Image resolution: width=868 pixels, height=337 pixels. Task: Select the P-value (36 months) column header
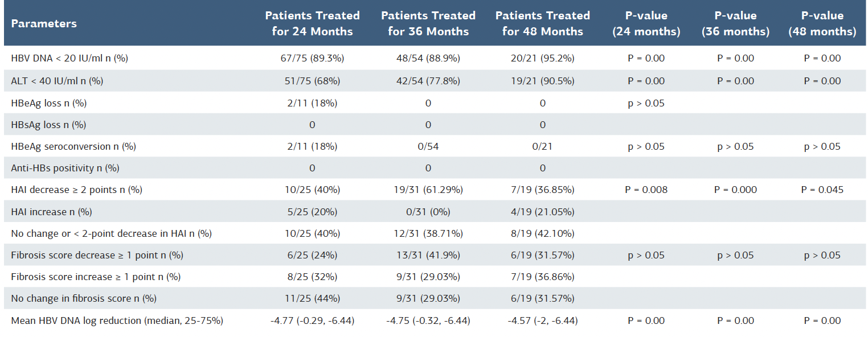[735, 23]
